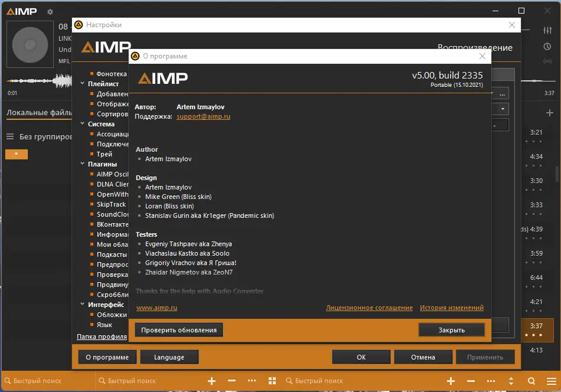This screenshot has height=392, width=561.
Task: Click the playback seek waveform slider
Action: click(38, 81)
